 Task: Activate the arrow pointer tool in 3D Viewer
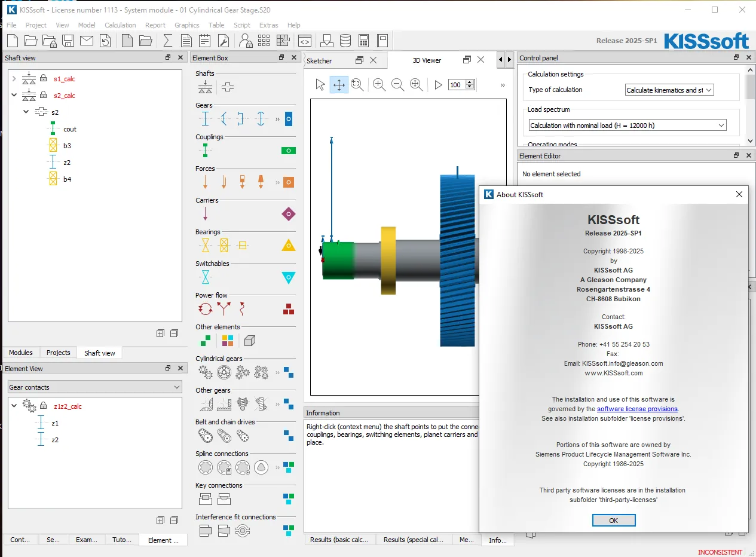point(320,85)
